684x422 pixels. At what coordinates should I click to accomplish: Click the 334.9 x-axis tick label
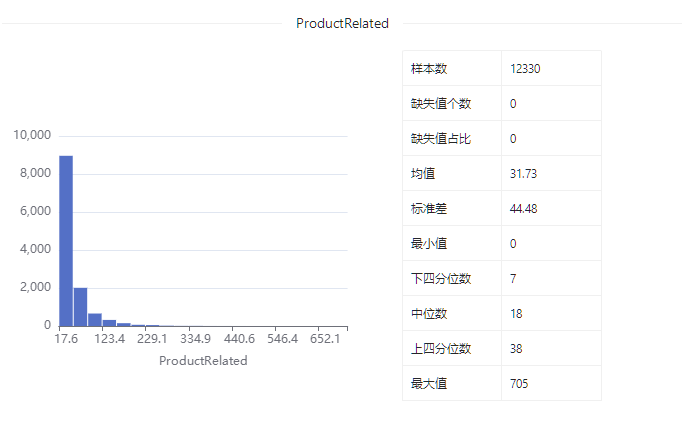click(195, 339)
